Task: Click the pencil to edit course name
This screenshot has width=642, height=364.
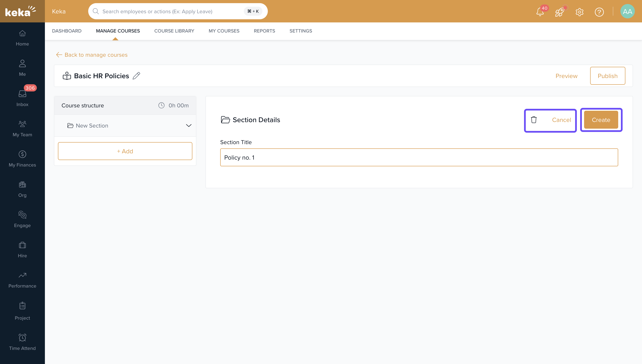Action: (136, 76)
